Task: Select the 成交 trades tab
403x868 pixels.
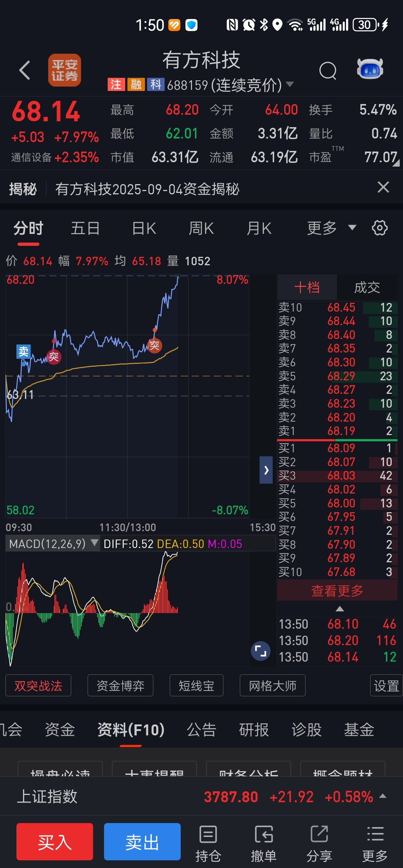Action: (x=367, y=288)
